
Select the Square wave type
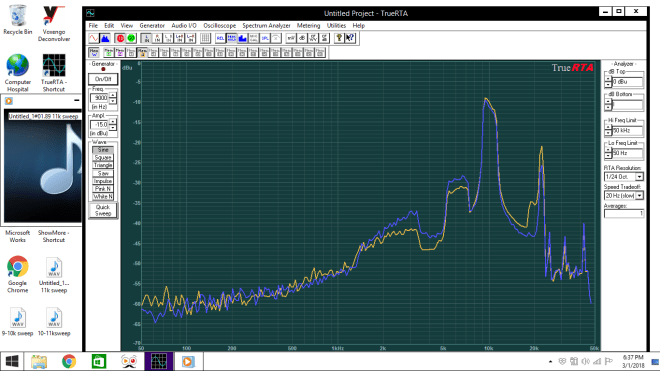point(103,157)
